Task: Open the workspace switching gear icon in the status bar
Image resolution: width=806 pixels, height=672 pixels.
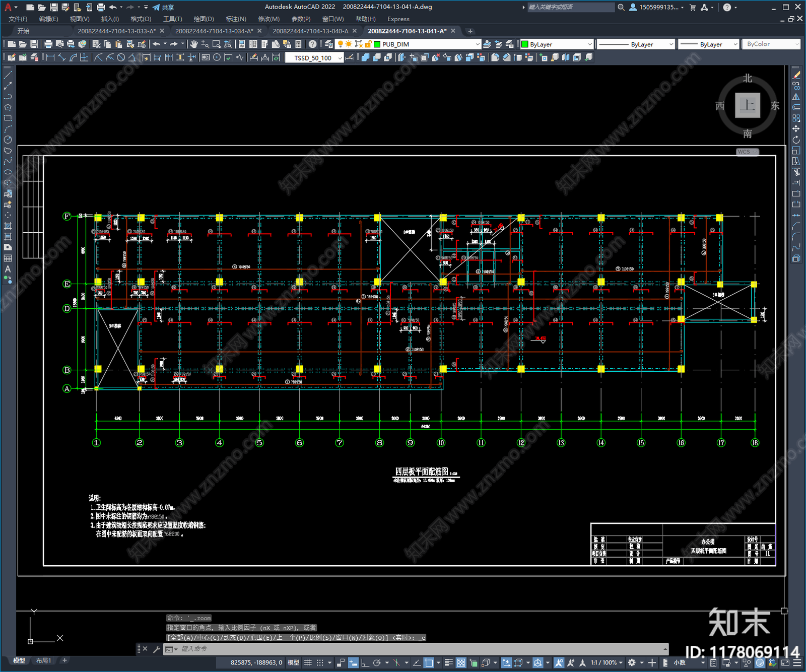Action: (632, 662)
